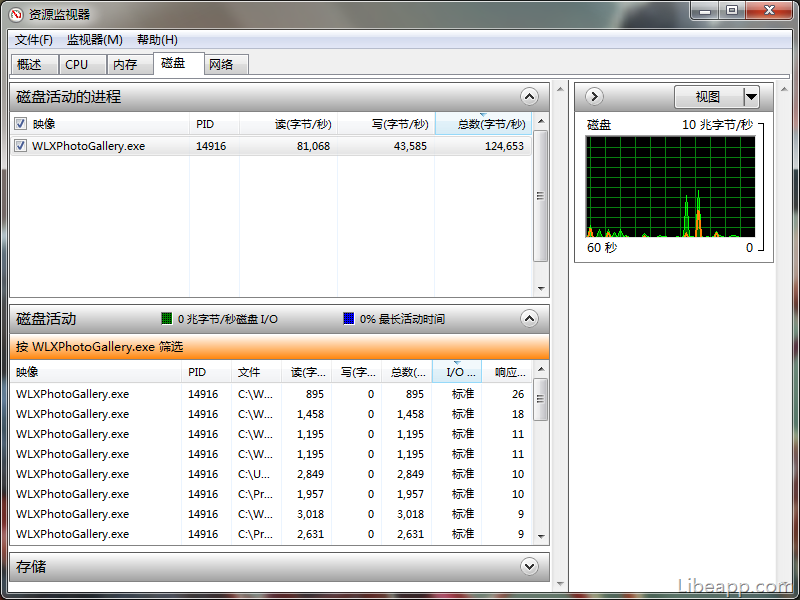Image resolution: width=800 pixels, height=600 pixels.
Task: Close the Resource Monitor window
Action: [x=769, y=10]
